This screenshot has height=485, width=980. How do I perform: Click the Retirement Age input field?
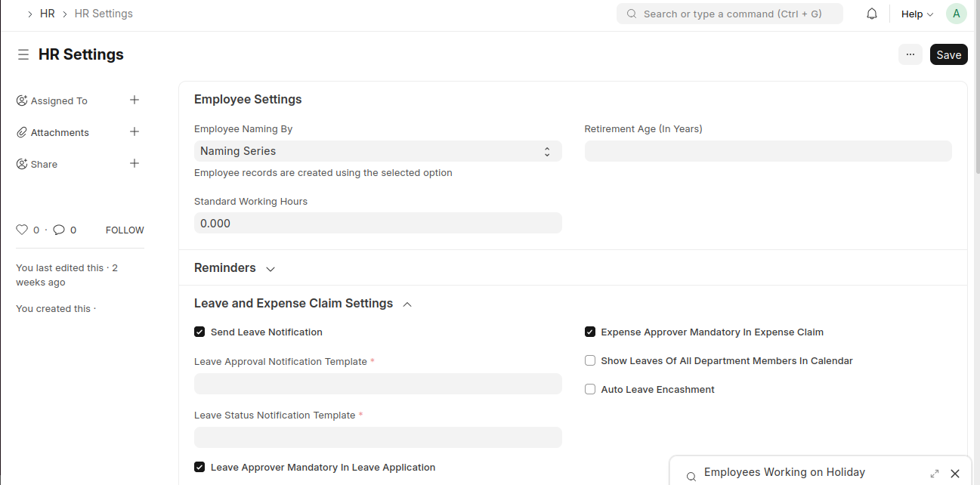point(768,151)
